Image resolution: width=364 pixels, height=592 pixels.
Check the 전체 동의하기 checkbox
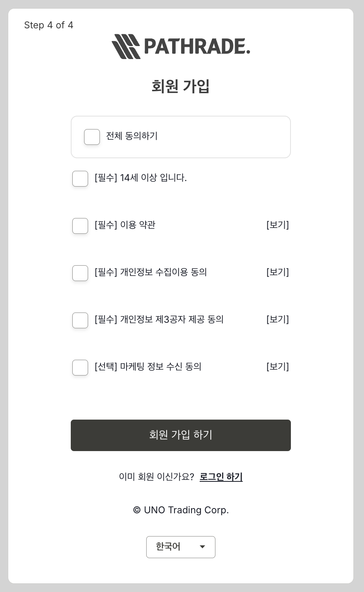pyautogui.click(x=92, y=137)
